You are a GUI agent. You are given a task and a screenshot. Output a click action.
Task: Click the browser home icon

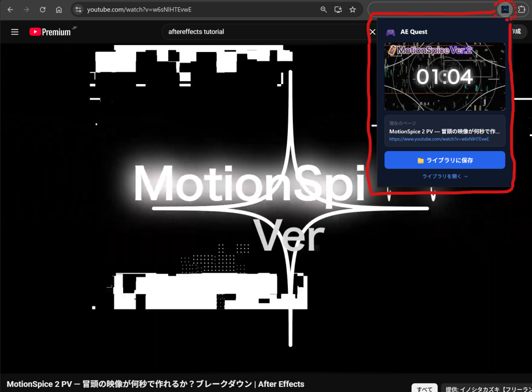[x=59, y=9]
